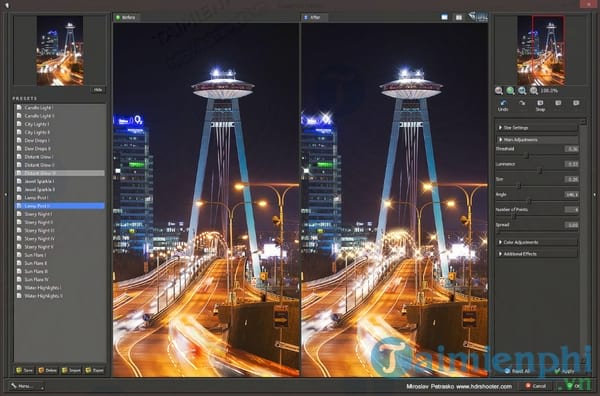This screenshot has height=396, width=600.
Task: Select the Distant Glow II preset
Action: tap(60, 165)
